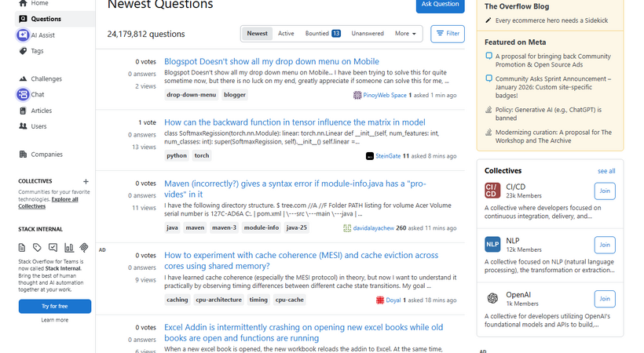This screenshot has width=644, height=353.
Task: Click chat bubble icon beside Community Asks Sprint
Action: tap(488, 78)
